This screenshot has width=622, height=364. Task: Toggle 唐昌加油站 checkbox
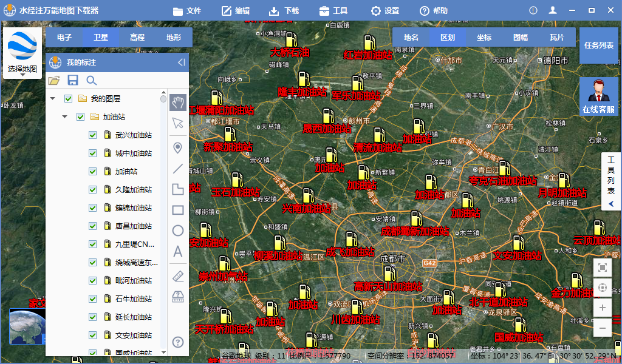pos(92,226)
